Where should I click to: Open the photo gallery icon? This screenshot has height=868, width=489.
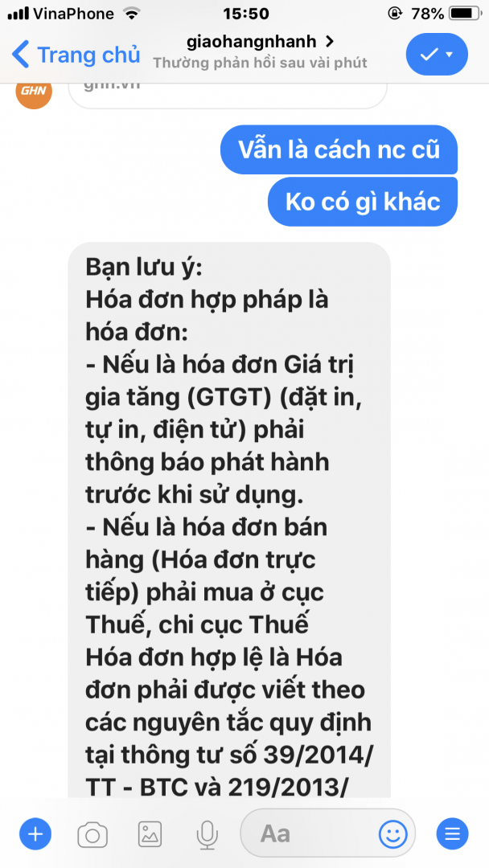(150, 833)
